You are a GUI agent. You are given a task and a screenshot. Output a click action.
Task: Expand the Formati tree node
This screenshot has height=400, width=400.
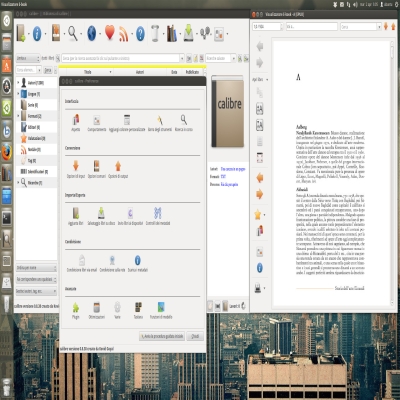click(18, 116)
